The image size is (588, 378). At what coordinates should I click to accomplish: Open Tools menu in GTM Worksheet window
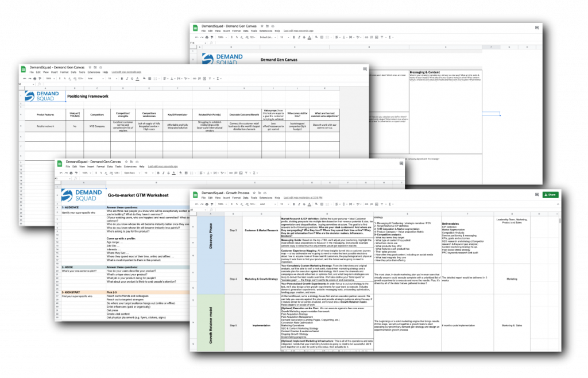click(118, 166)
